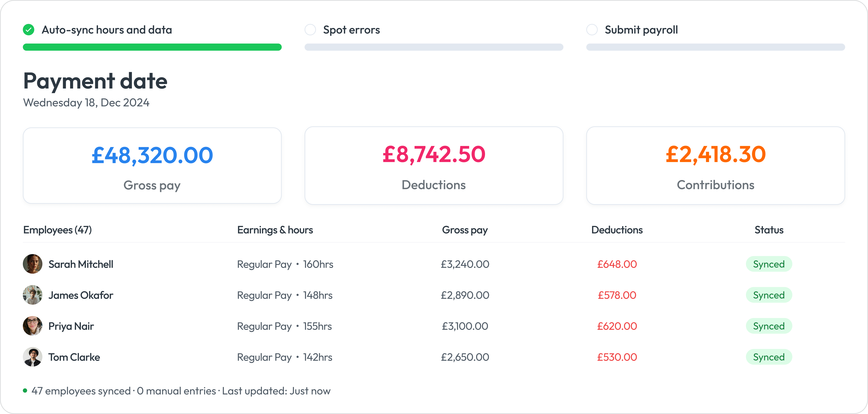Switch to the Spot errors step
This screenshot has width=868, height=414.
(351, 30)
